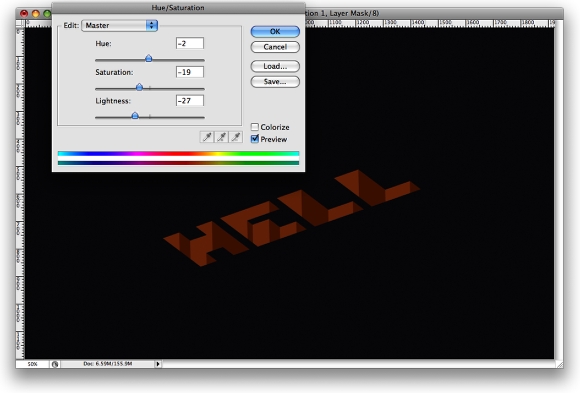Click the lower adjusted color bar

click(x=178, y=163)
